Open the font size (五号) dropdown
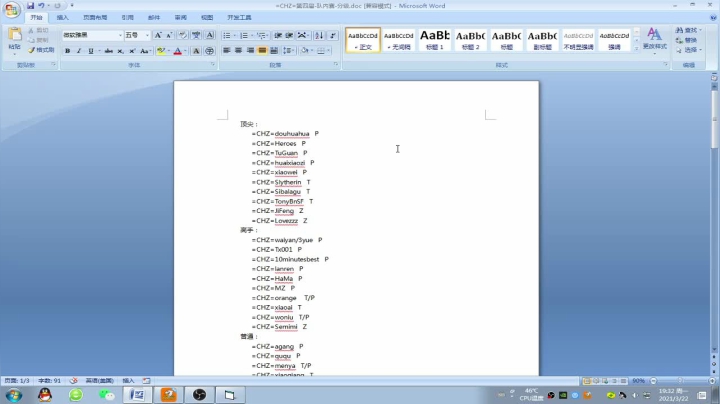Viewport: 720px width, 404px height. pyautogui.click(x=147, y=35)
